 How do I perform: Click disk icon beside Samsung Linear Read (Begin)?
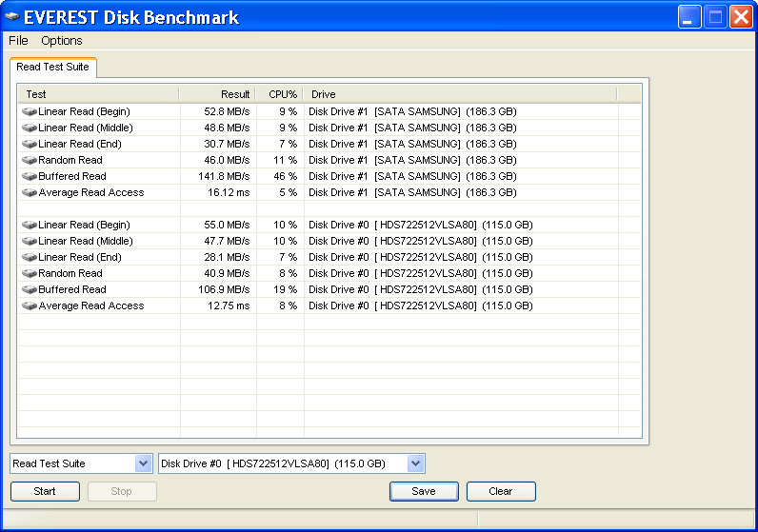coord(30,112)
